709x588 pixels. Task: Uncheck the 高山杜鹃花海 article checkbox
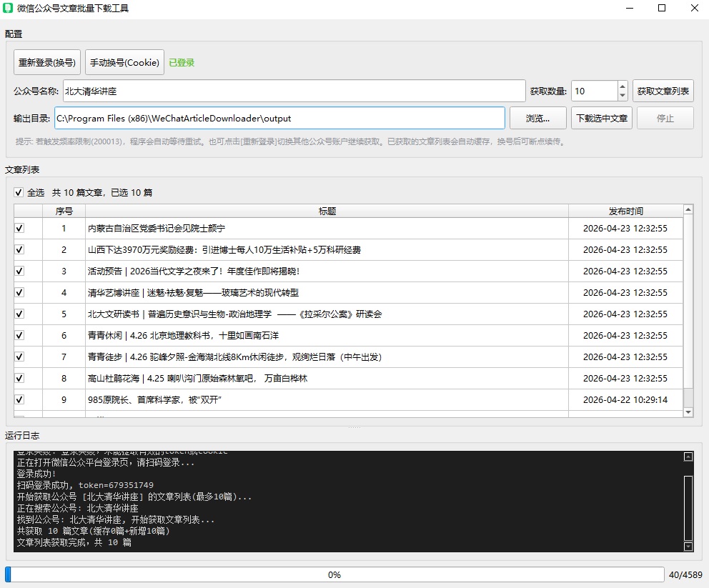coord(18,379)
